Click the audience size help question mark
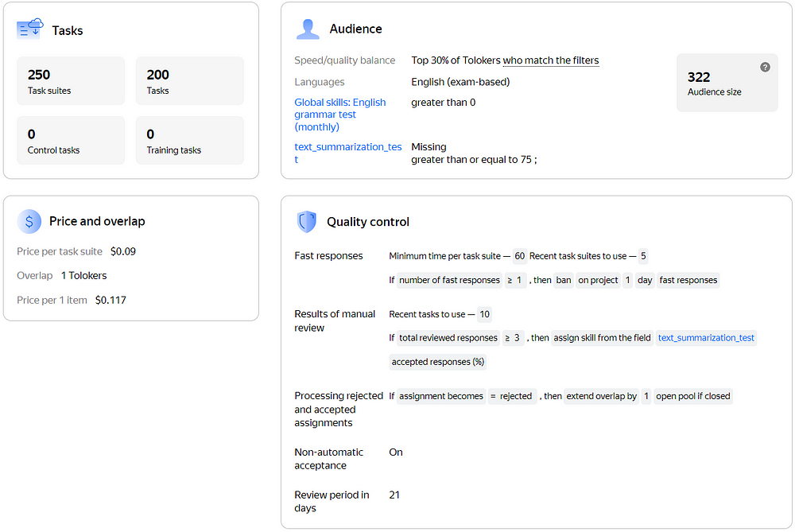This screenshot has width=795, height=532. click(765, 67)
